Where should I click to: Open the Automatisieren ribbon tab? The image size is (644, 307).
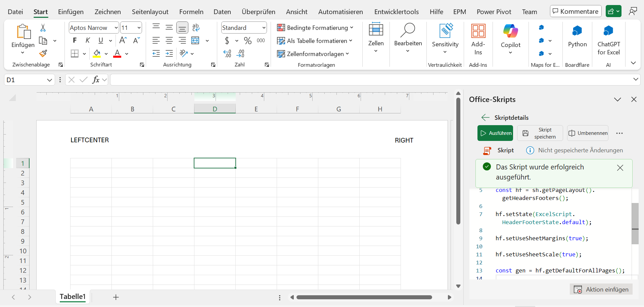click(340, 12)
